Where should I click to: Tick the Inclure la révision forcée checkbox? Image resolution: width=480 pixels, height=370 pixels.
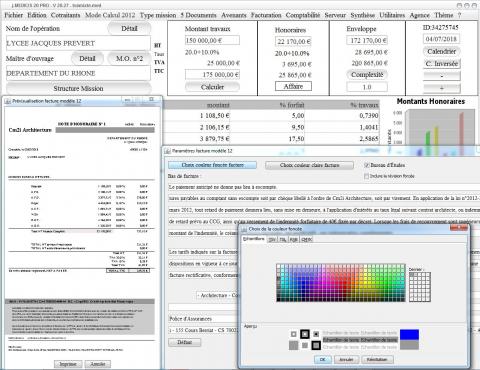pos(367,176)
